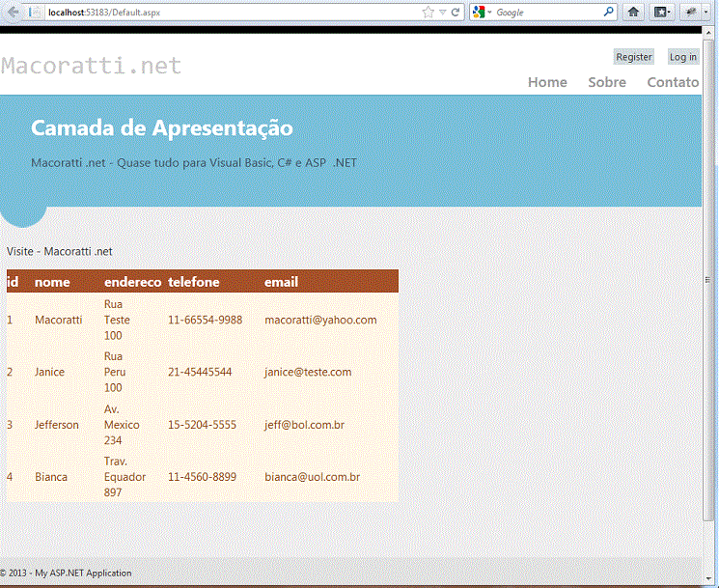The width and height of the screenshot is (719, 588).
Task: Click the Av. Mexico 234 address cell
Action: [x=122, y=425]
